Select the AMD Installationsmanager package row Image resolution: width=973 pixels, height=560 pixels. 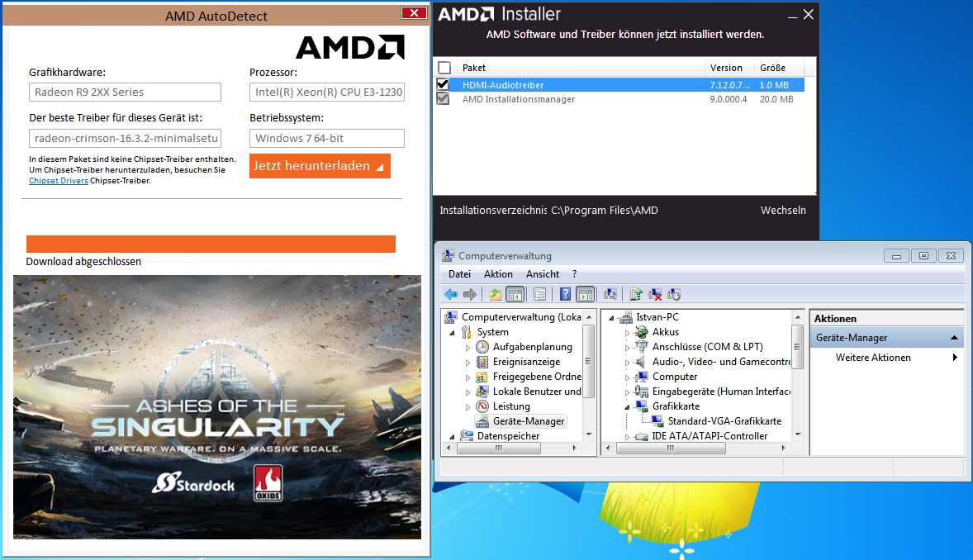[x=620, y=99]
